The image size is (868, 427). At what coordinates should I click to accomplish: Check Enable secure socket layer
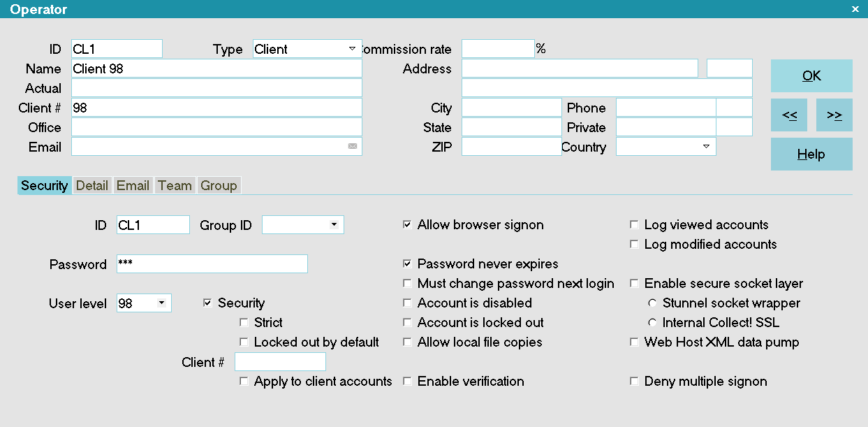coord(634,284)
